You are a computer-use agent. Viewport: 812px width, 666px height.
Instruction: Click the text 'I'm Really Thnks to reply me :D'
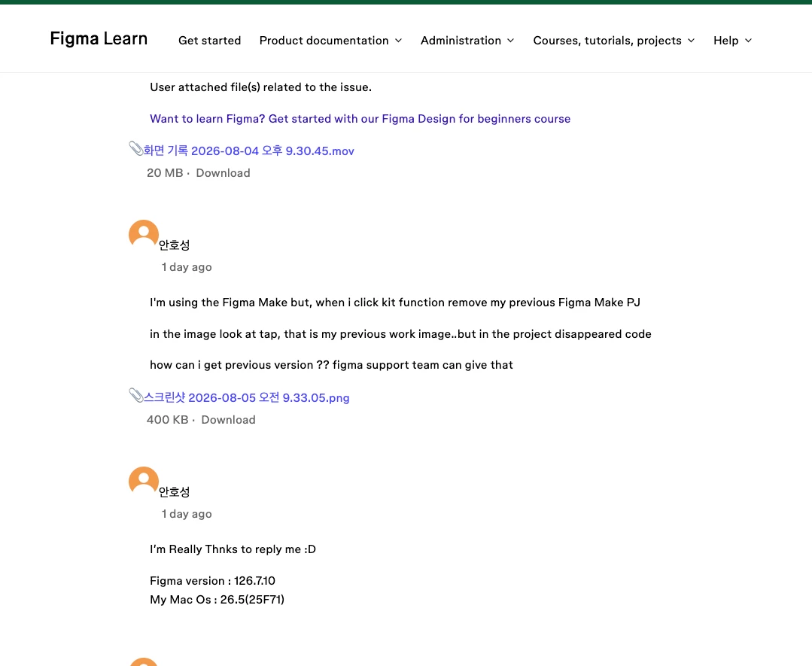coord(233,549)
